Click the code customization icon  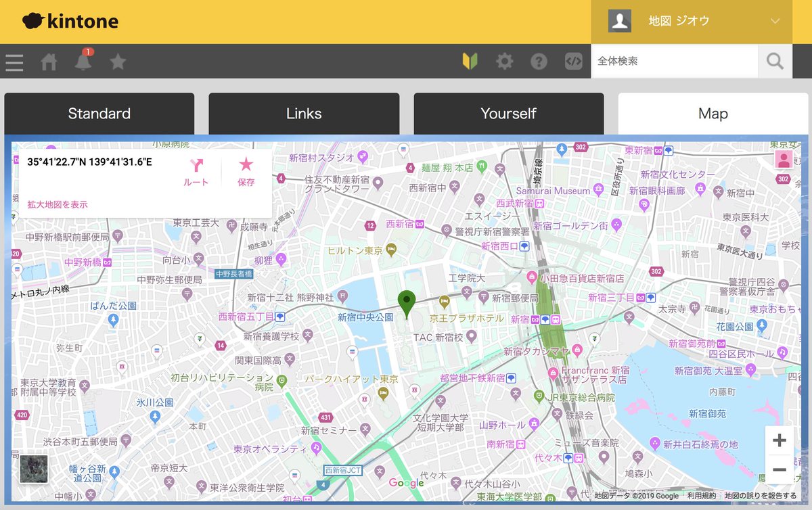click(x=574, y=62)
